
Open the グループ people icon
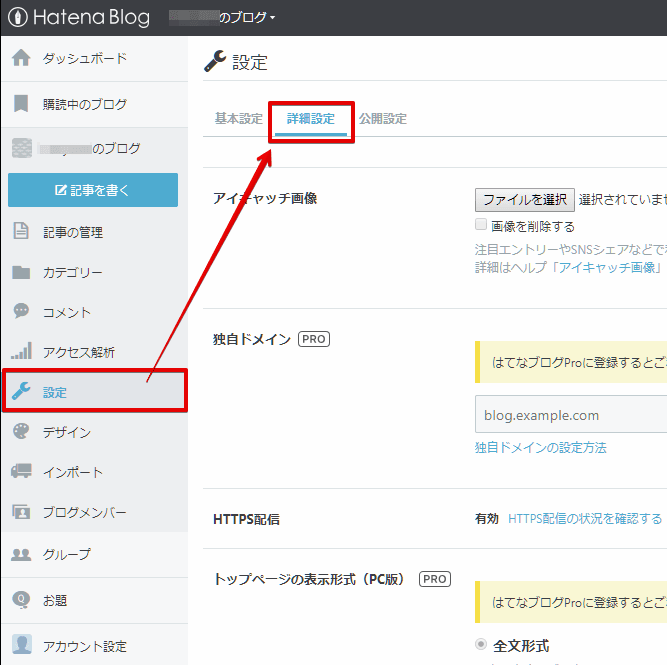point(21,554)
